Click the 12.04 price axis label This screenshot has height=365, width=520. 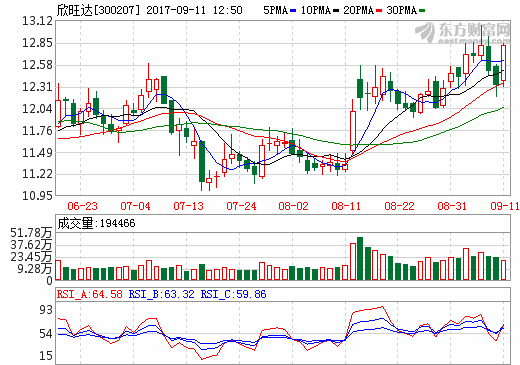(37, 109)
